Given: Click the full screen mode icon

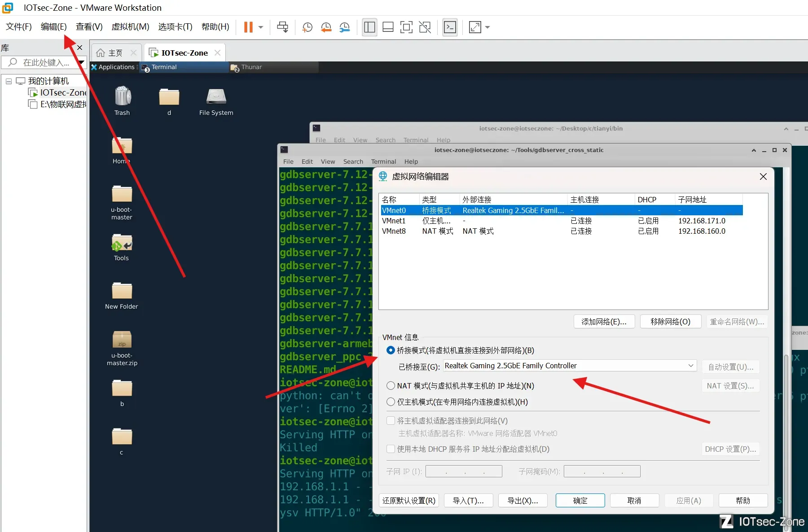Looking at the screenshot, I should coord(406,27).
